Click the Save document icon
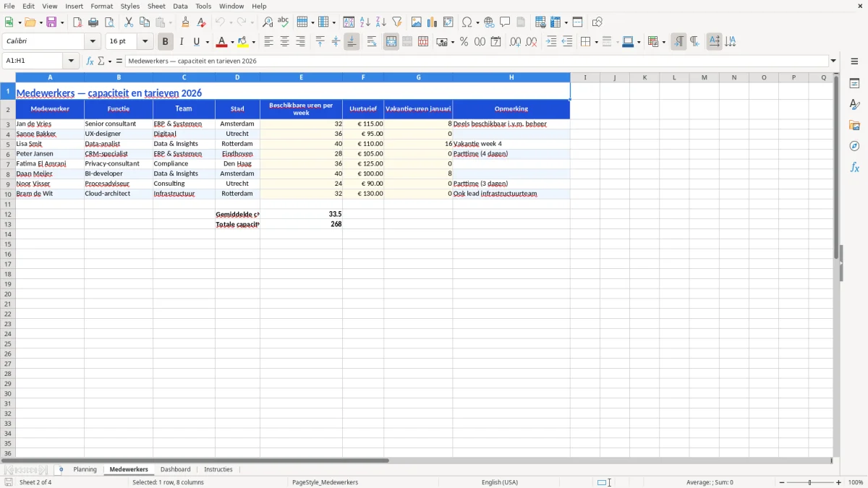Image resolution: width=868 pixels, height=488 pixels. (x=51, y=22)
